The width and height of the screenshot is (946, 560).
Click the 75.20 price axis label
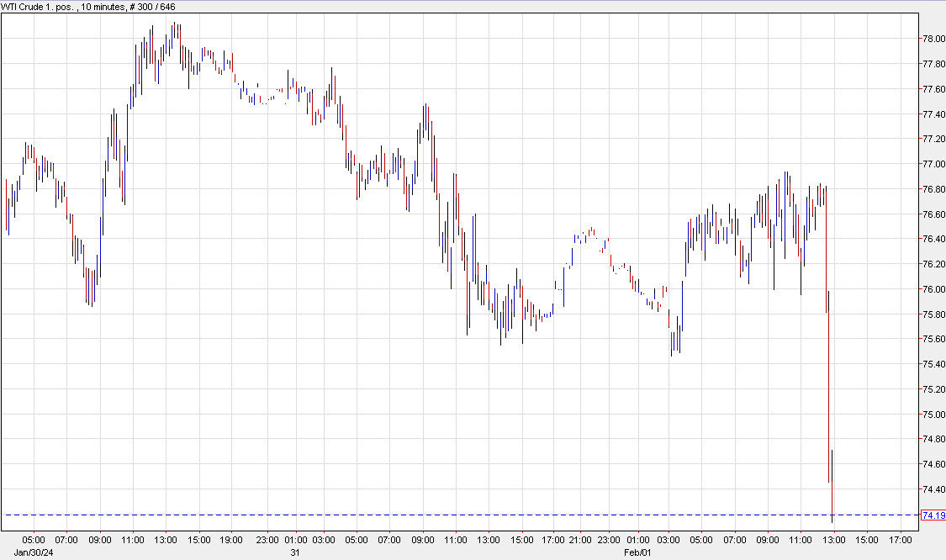click(933, 389)
